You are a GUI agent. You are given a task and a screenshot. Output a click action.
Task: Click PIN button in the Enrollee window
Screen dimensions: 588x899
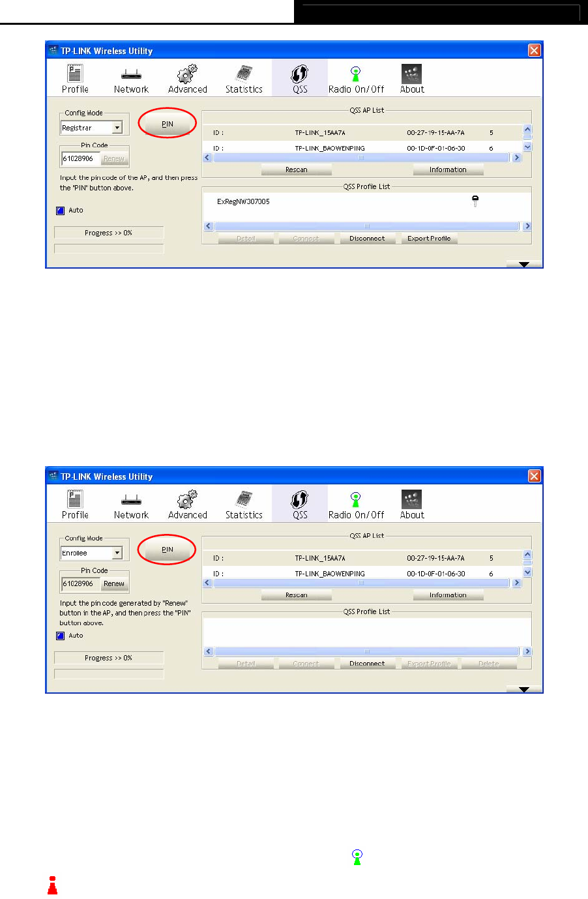(168, 550)
